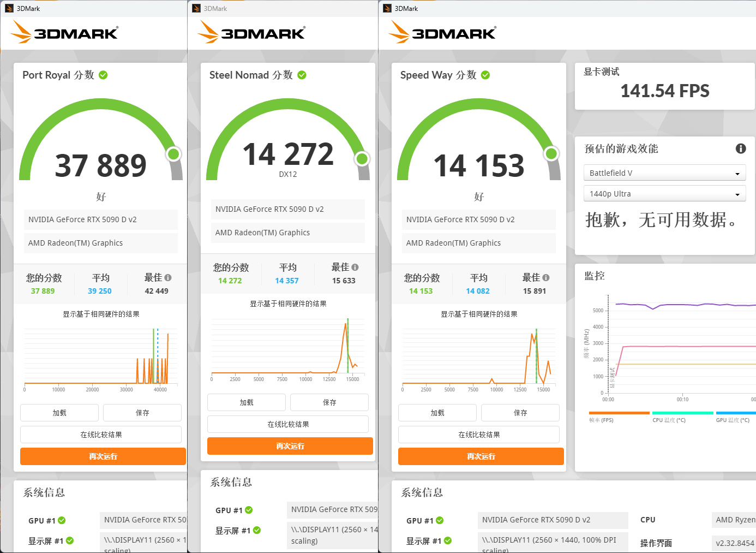Click 加载 button in Steel Nomad window
The image size is (756, 553).
click(x=247, y=402)
